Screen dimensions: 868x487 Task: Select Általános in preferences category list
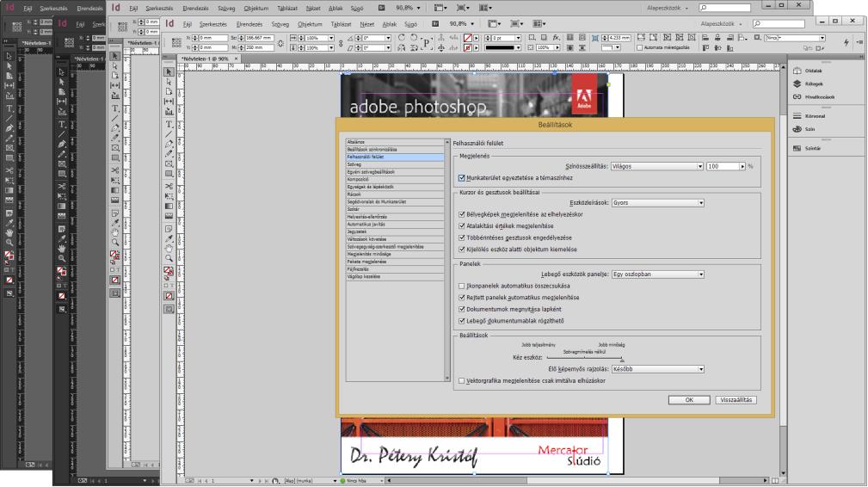[x=395, y=142]
